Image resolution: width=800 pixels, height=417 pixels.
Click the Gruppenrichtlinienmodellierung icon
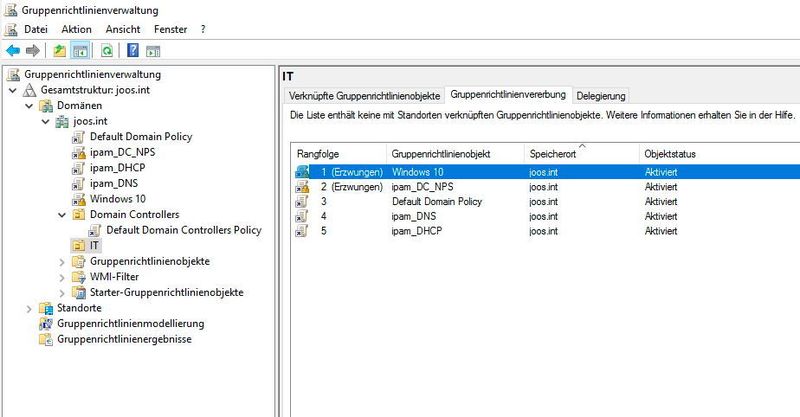point(46,324)
